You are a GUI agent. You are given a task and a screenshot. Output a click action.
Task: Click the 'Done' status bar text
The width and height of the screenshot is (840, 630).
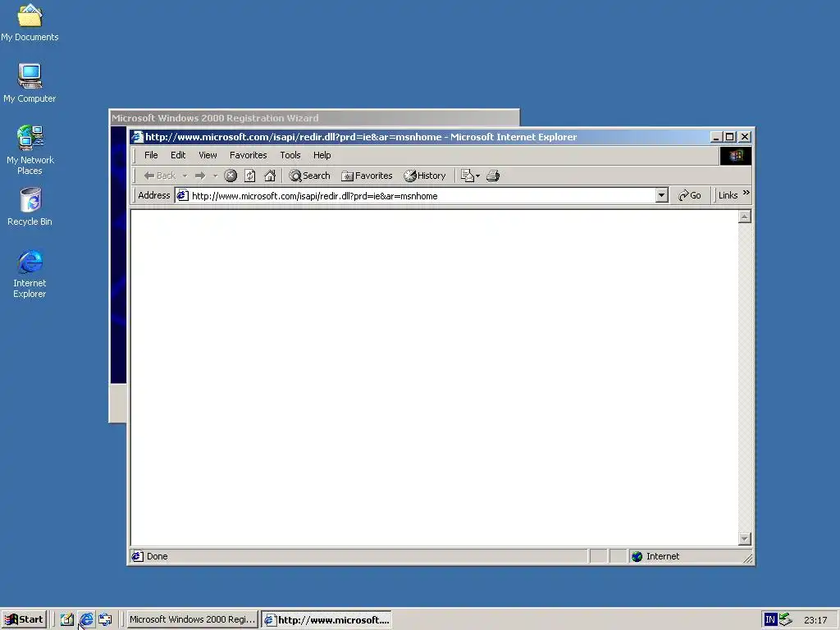tap(157, 557)
